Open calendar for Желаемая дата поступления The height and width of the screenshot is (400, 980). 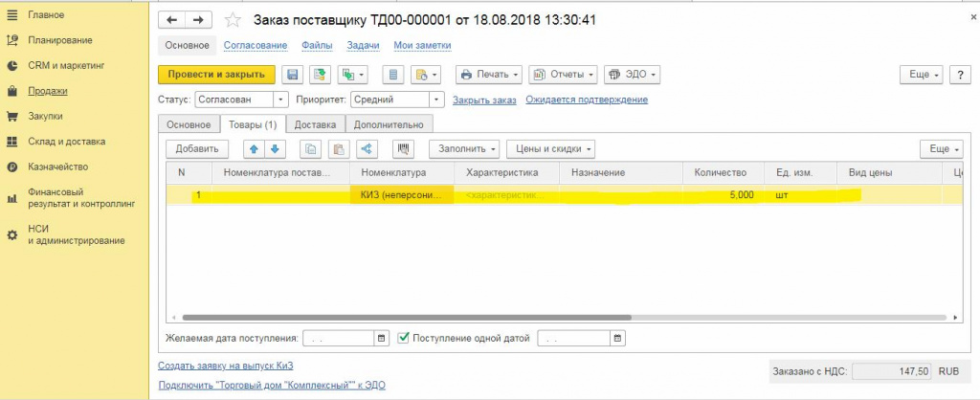pyautogui.click(x=382, y=338)
